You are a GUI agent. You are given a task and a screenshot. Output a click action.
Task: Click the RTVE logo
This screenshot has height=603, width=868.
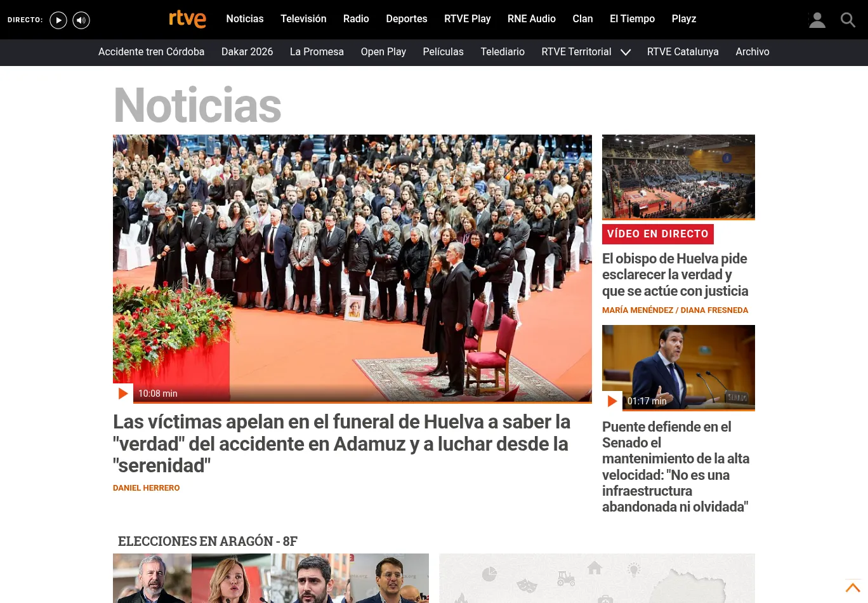(187, 19)
